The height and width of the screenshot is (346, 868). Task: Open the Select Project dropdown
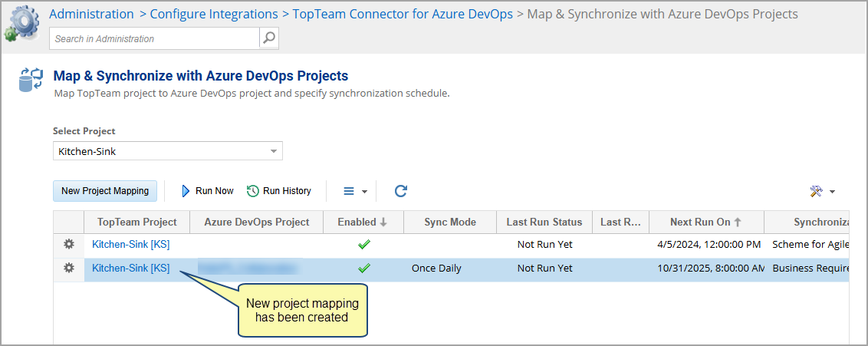tap(274, 151)
